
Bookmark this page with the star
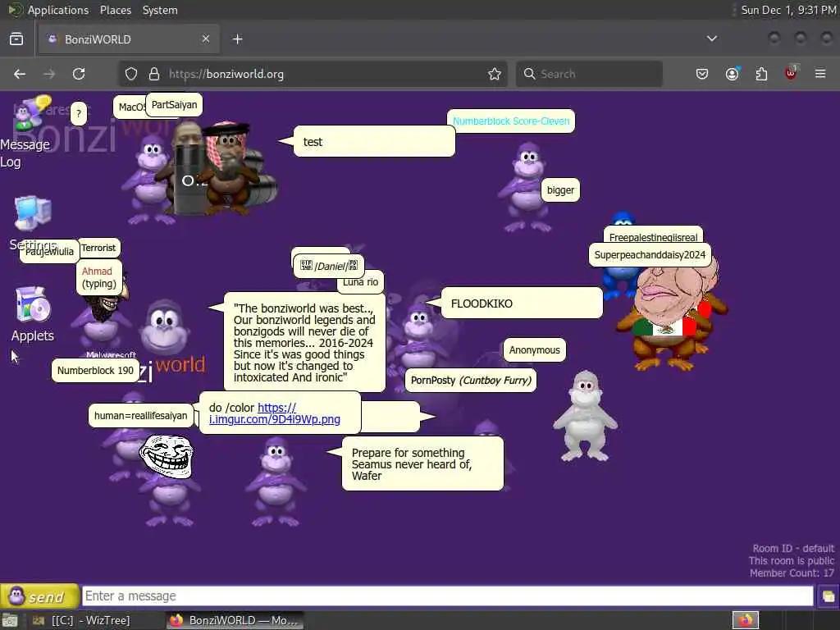pyautogui.click(x=495, y=74)
